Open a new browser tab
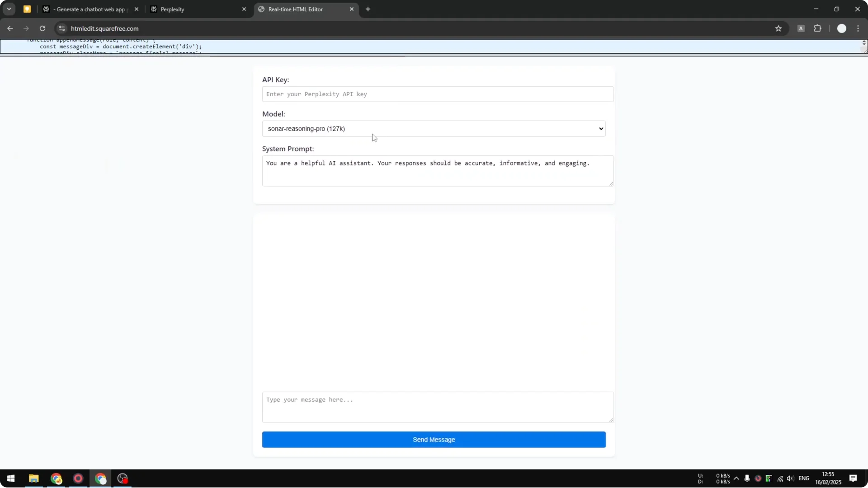This screenshot has height=488, width=868. (368, 9)
